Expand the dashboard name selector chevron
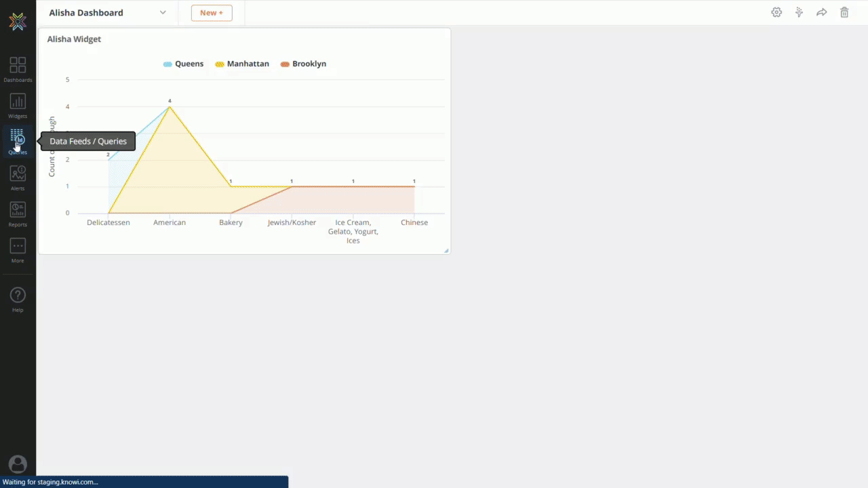Viewport: 868px width, 488px height. pos(163,12)
